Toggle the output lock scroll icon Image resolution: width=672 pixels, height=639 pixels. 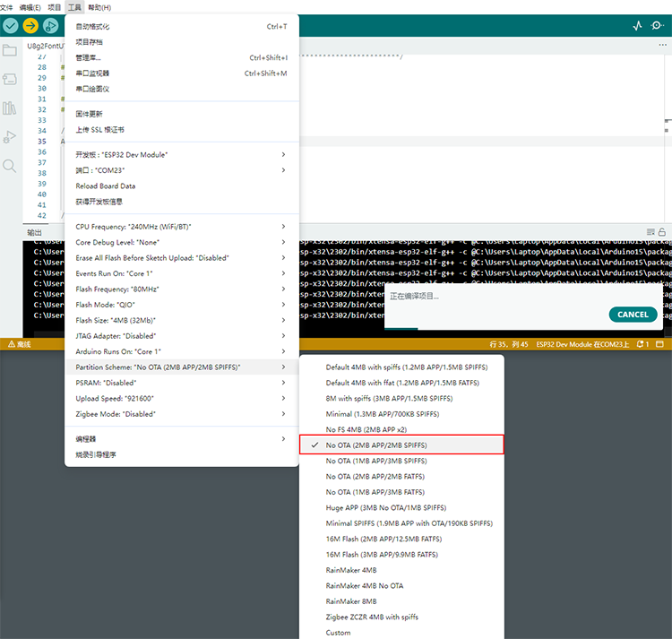tap(662, 232)
